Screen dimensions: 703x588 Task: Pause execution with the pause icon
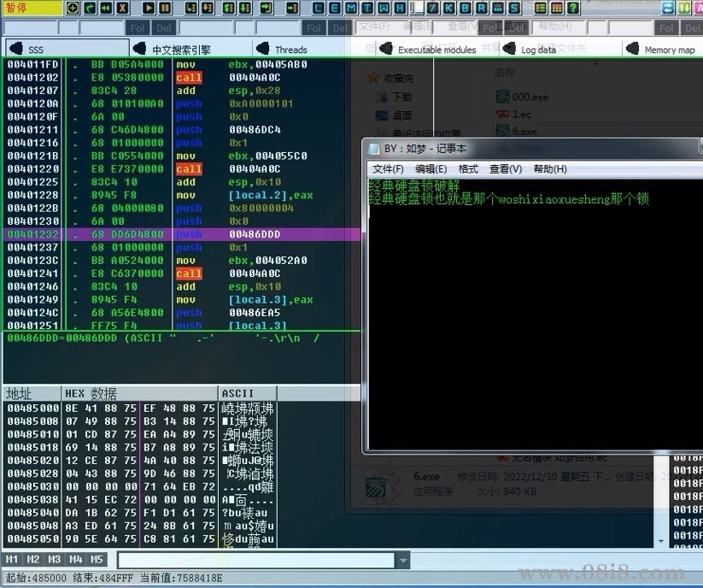pos(165,8)
